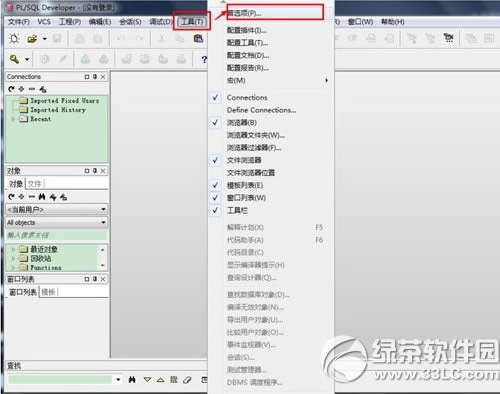Click the minus icon in the 对象 panel toolbar
500x394 pixels.
[32, 197]
